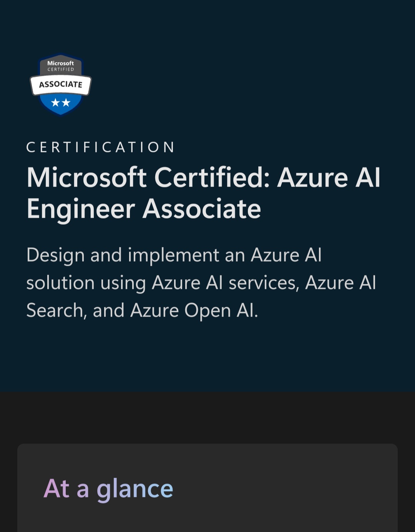Click the 'Design and implement an Azure AI' description
The image size is (415, 532).
tap(201, 283)
